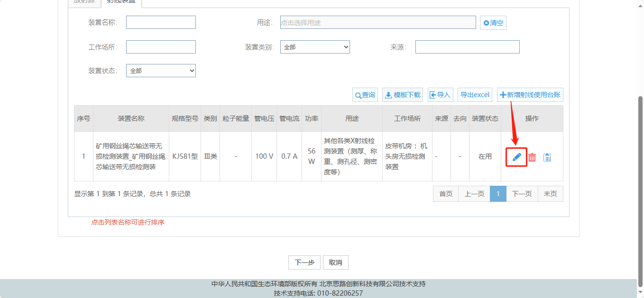Add new record with 新增射线使用台账
The image size is (644, 298).
[530, 95]
